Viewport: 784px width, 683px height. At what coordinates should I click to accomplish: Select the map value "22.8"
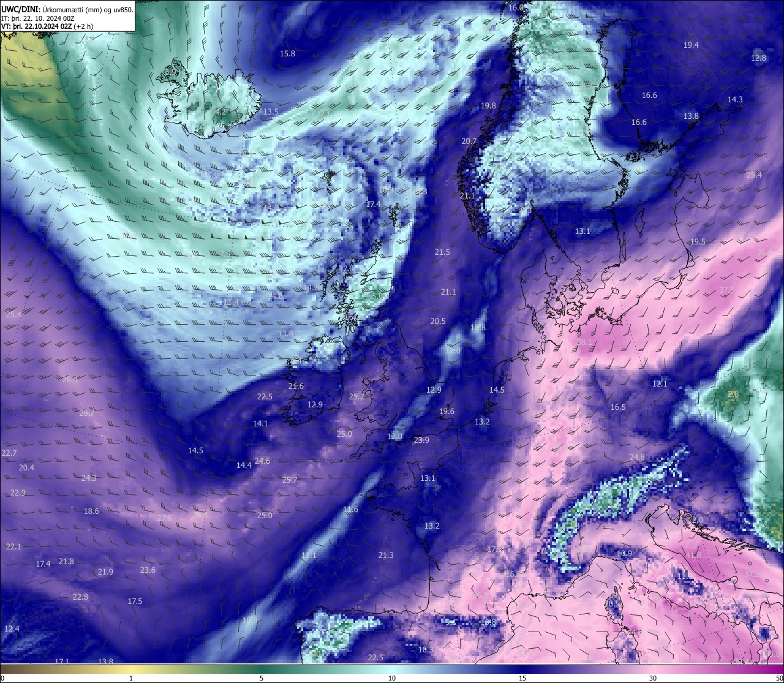pyautogui.click(x=80, y=597)
